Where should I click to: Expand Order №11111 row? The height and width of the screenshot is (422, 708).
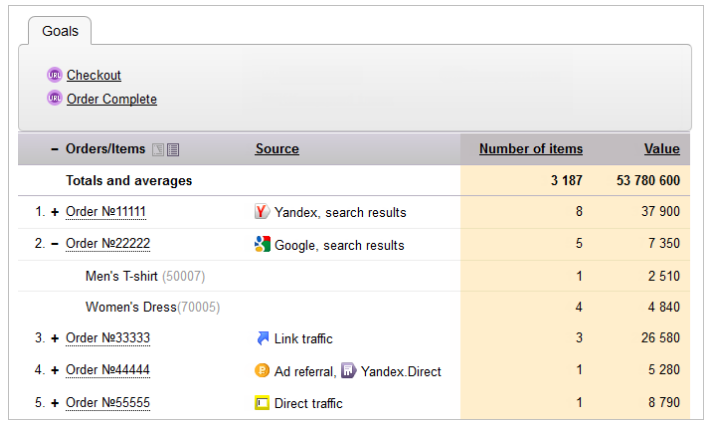[55, 212]
